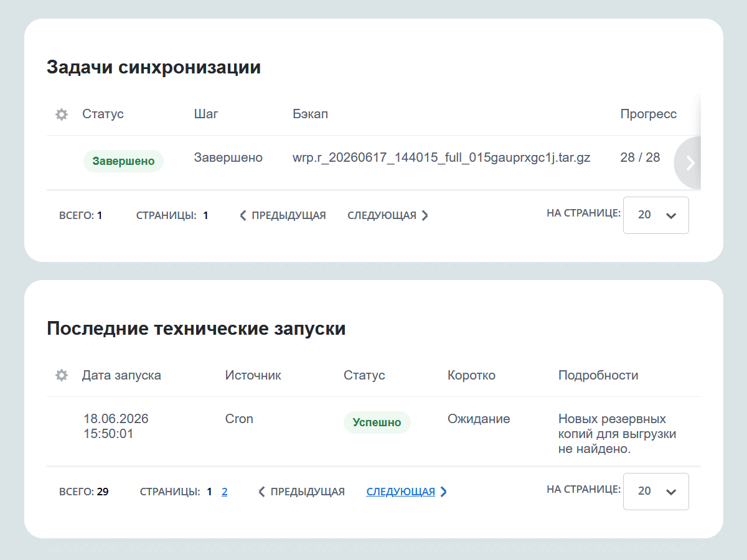
Task: Open gear settings in technical runs table
Action: (61, 375)
